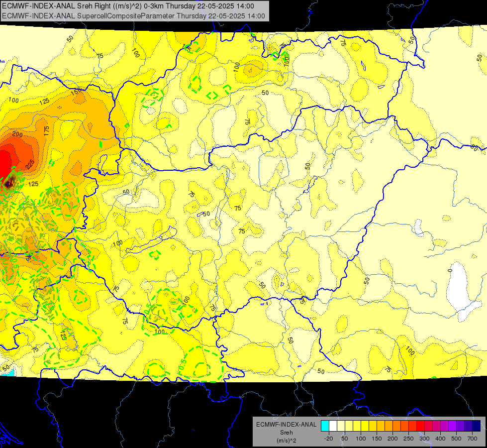Viewport: 487px width, 448px height.
Task: Click the white swatch in the Sreh legend
Action: (x=333, y=426)
